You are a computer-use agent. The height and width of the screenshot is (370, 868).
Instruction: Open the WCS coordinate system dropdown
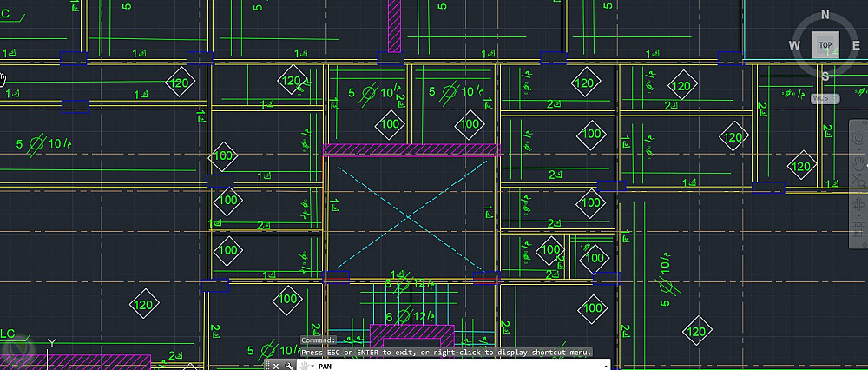825,99
